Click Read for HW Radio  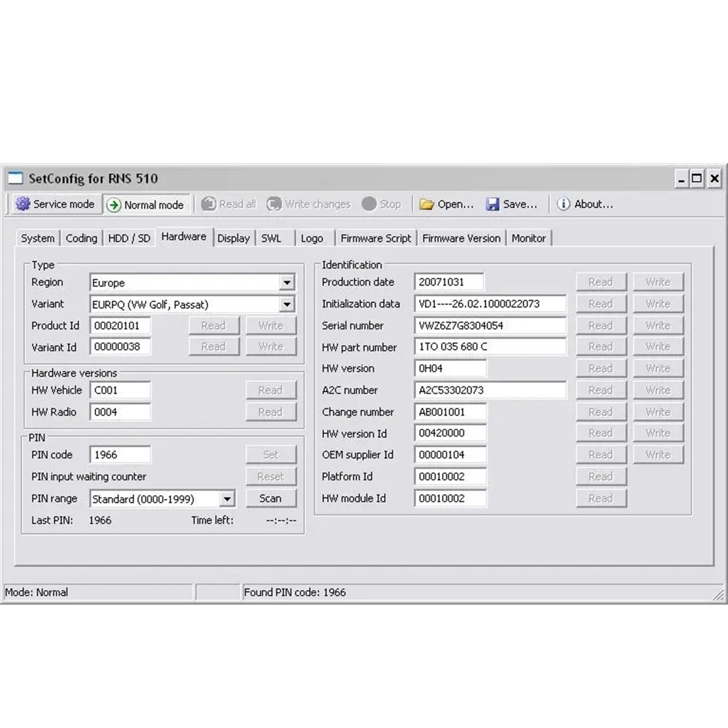271,412
